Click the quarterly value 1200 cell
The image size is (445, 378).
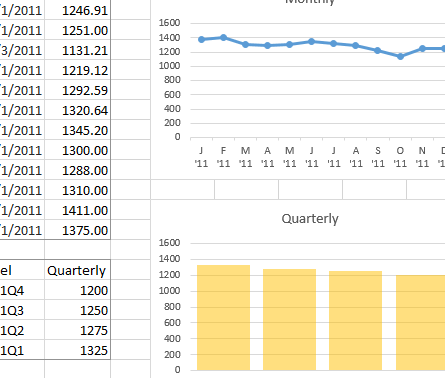click(77, 290)
